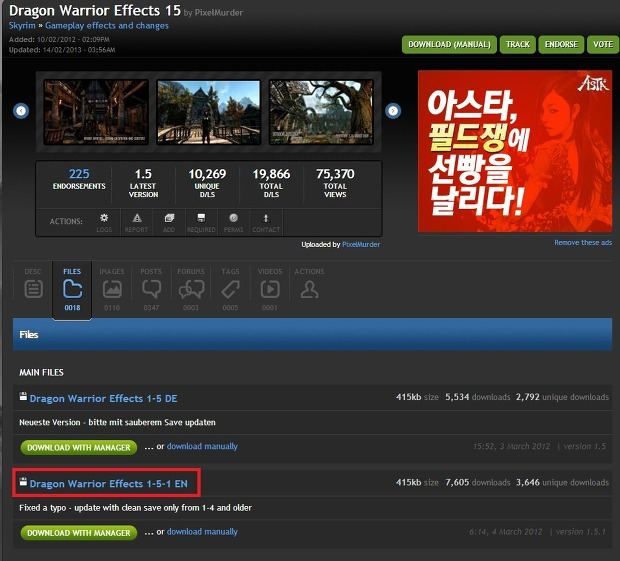
Task: Open Dragon Warrior Effects 1-5-1 EN file link
Action: tap(108, 484)
